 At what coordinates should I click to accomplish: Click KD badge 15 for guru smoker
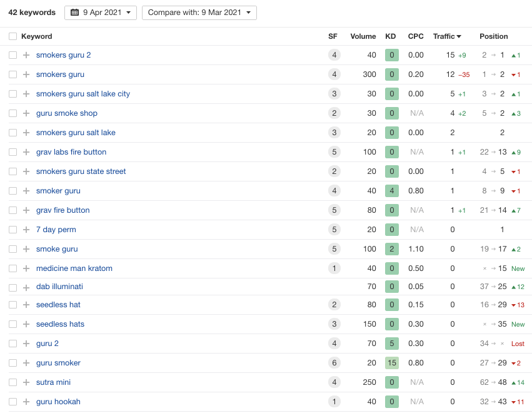click(x=392, y=363)
